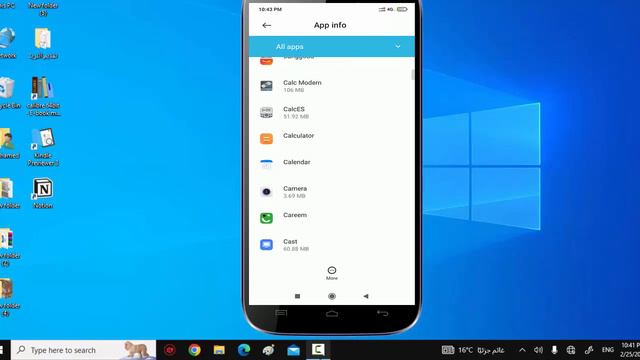Image resolution: width=640 pixels, height=360 pixels.
Task: Tap the Calendar app icon
Action: (266, 165)
